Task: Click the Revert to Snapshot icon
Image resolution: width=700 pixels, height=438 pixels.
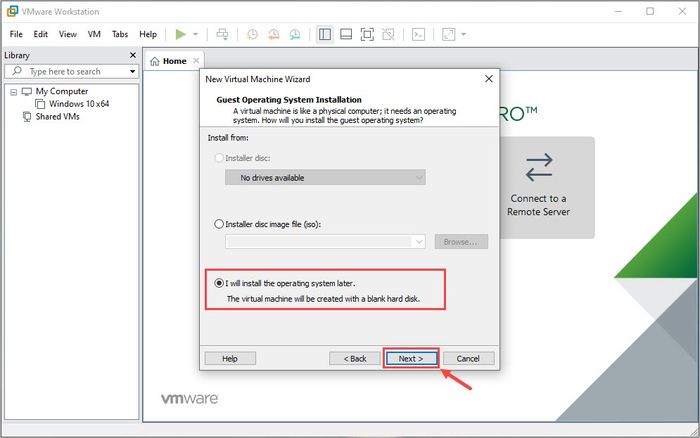Action: [274, 34]
